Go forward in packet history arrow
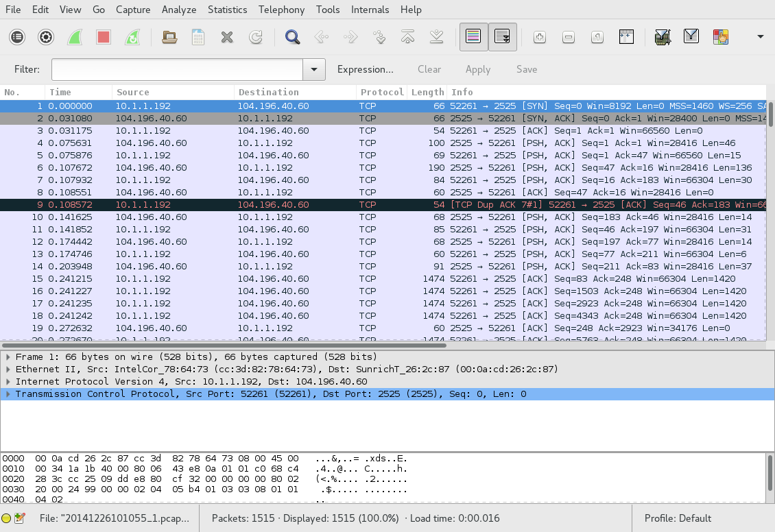The image size is (775, 532). click(350, 37)
